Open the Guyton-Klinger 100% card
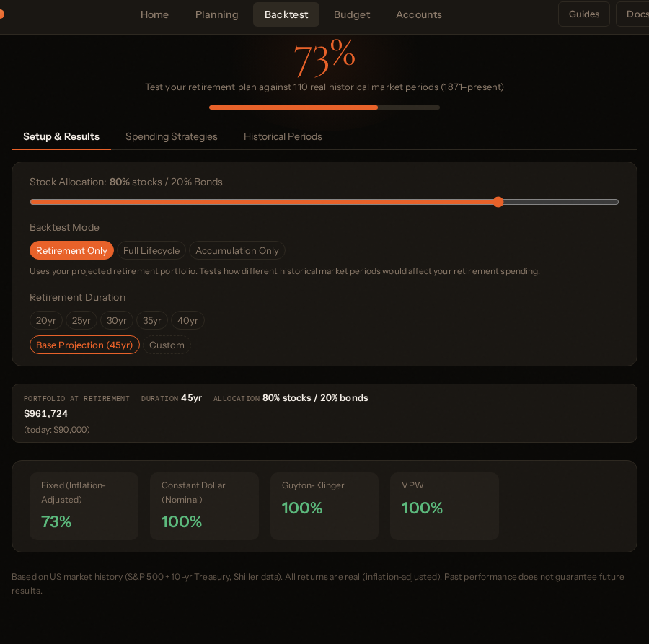The height and width of the screenshot is (644, 649). 324,506
